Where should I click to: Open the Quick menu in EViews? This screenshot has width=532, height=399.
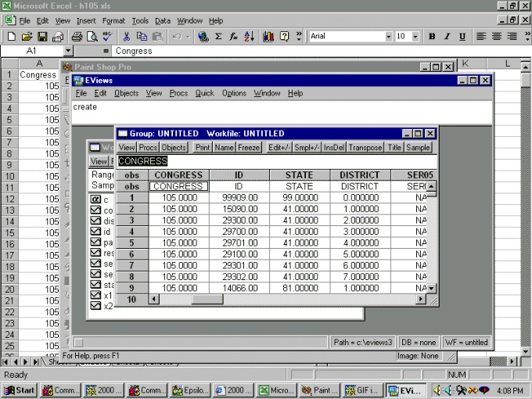[x=204, y=93]
